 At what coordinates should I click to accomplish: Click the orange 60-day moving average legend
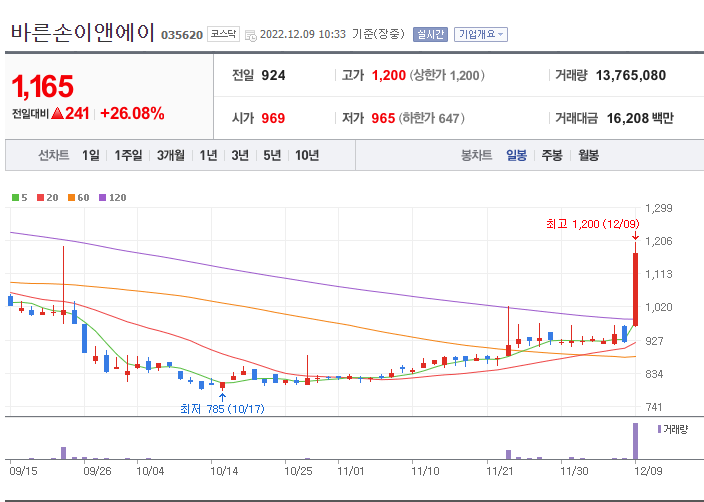(78, 198)
